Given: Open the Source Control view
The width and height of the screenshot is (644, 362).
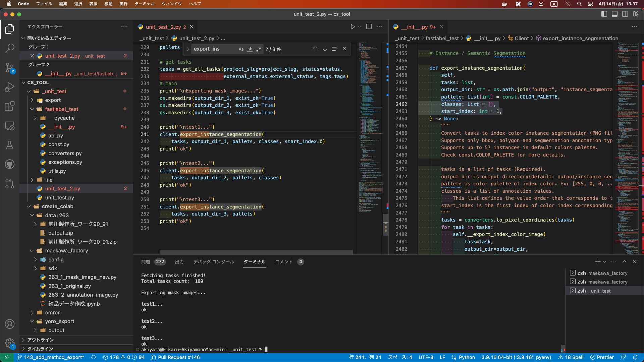Looking at the screenshot, I should pyautogui.click(x=10, y=68).
